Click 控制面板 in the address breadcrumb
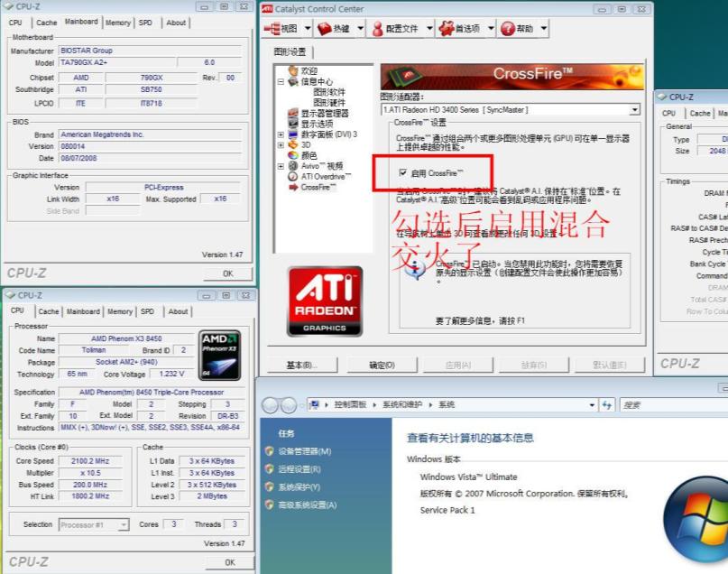The width and height of the screenshot is (728, 574). [x=350, y=405]
